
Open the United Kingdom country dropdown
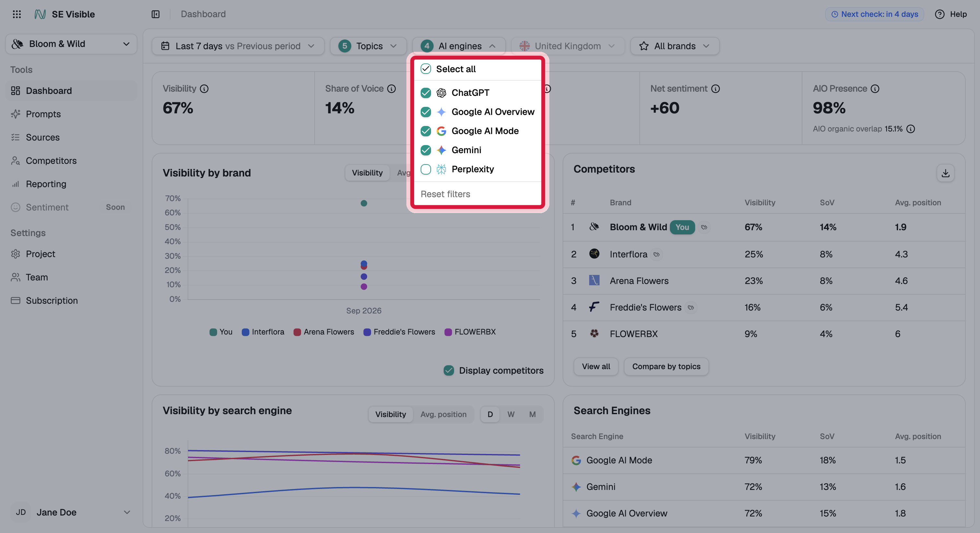click(x=567, y=46)
